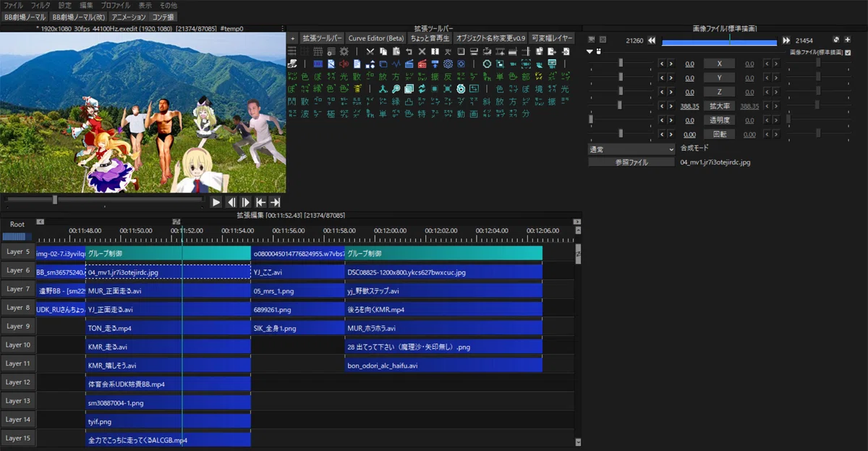The height and width of the screenshot is (451, 868).
Task: Open the フィルタ menu
Action: 41,5
